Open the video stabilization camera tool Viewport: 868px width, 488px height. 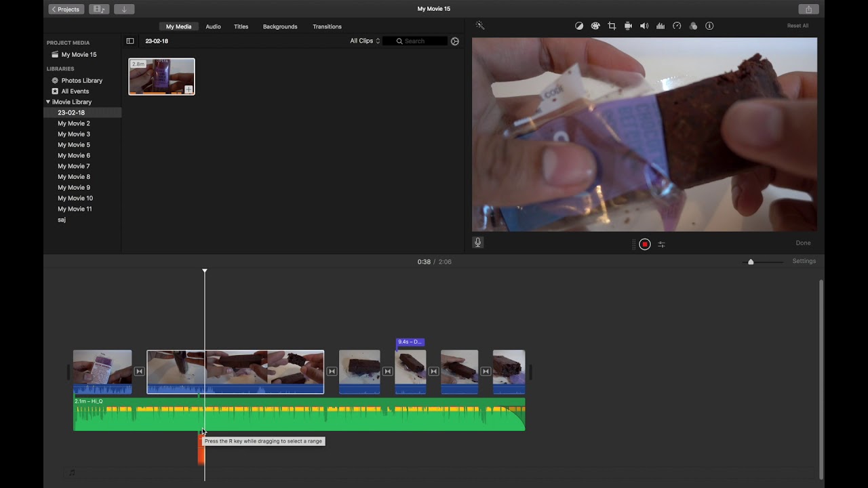pos(628,26)
